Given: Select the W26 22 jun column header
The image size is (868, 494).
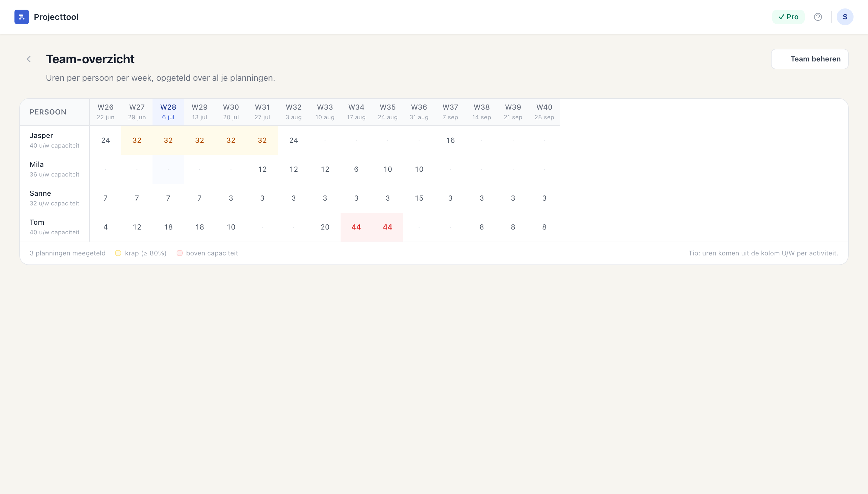Looking at the screenshot, I should 105,112.
